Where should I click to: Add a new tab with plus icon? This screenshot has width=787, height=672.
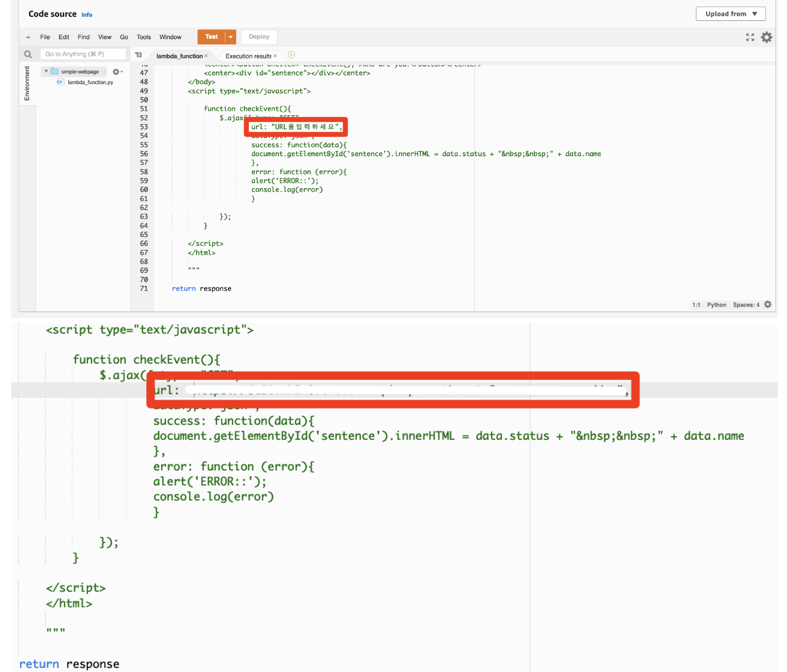pyautogui.click(x=292, y=55)
